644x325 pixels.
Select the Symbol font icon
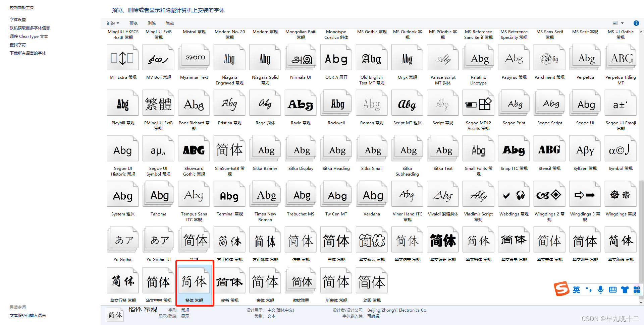[621, 149]
